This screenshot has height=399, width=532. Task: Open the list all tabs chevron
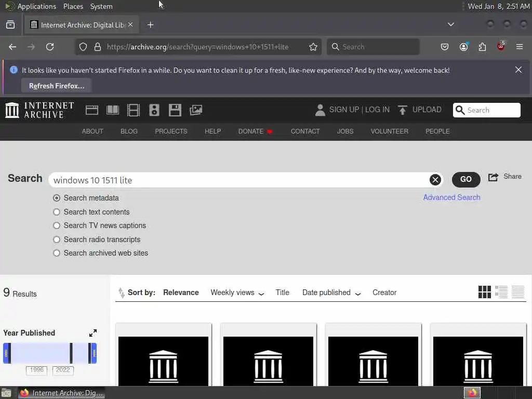tap(450, 24)
